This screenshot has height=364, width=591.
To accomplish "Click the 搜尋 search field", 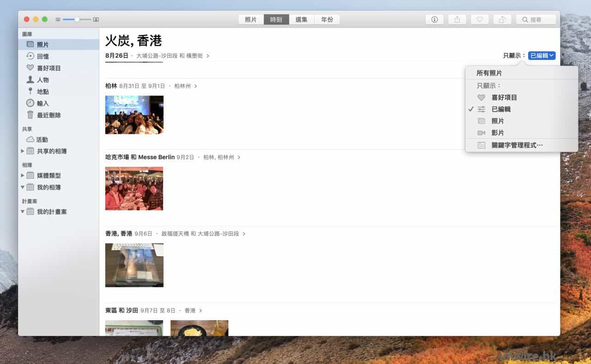I will [536, 19].
